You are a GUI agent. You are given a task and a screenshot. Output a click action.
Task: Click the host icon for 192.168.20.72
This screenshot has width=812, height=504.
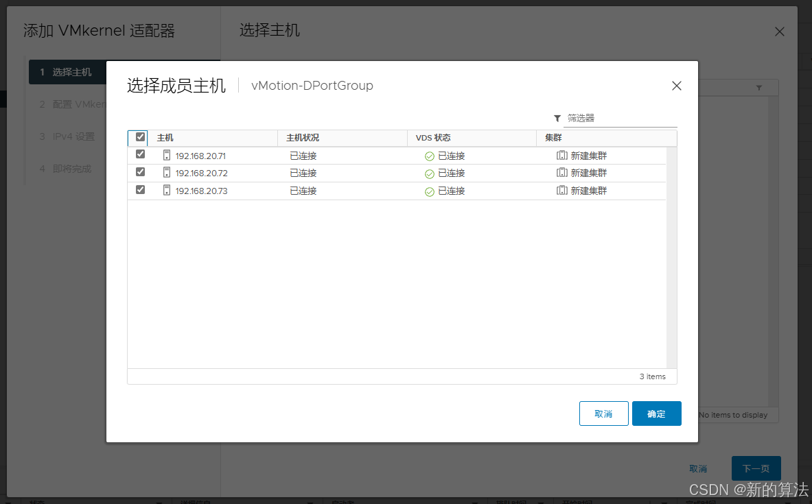[167, 172]
